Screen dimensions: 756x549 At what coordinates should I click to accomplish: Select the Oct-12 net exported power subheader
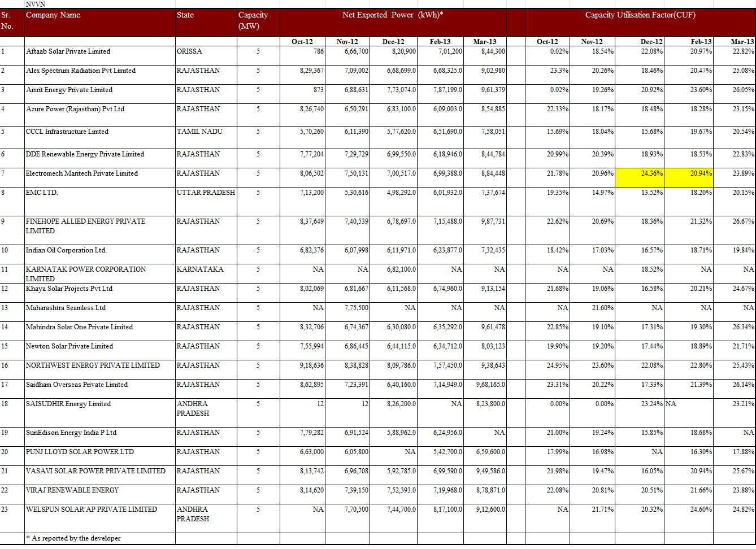click(302, 42)
